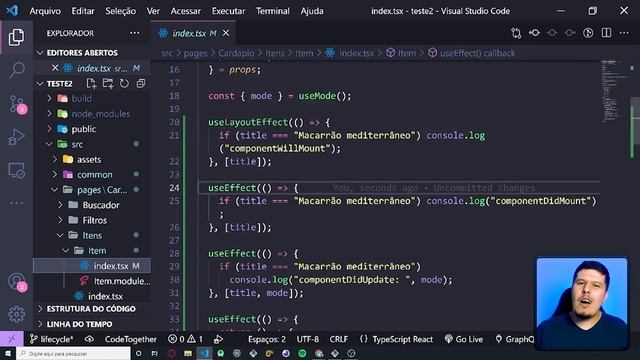The image size is (640, 360).
Task: Select index.tsx M under Item folder
Action: (92, 266)
